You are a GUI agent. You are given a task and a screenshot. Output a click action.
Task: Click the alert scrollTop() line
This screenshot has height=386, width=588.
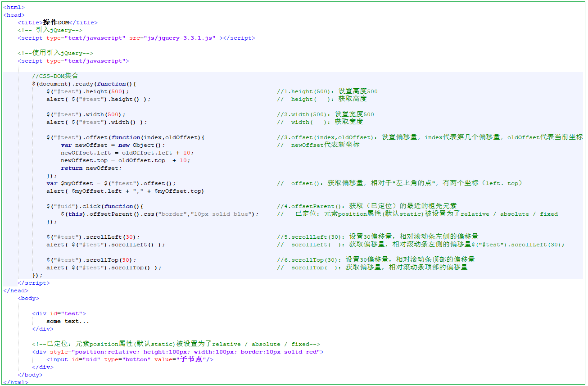coord(104,268)
